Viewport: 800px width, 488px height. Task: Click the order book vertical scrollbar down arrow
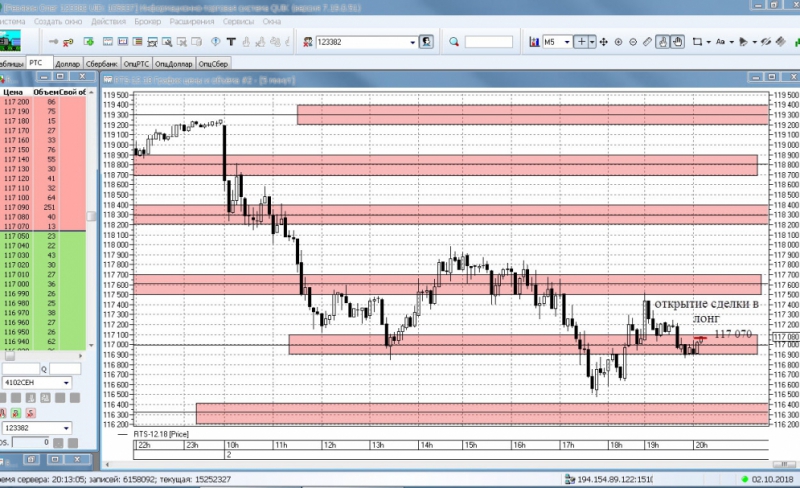[91, 346]
